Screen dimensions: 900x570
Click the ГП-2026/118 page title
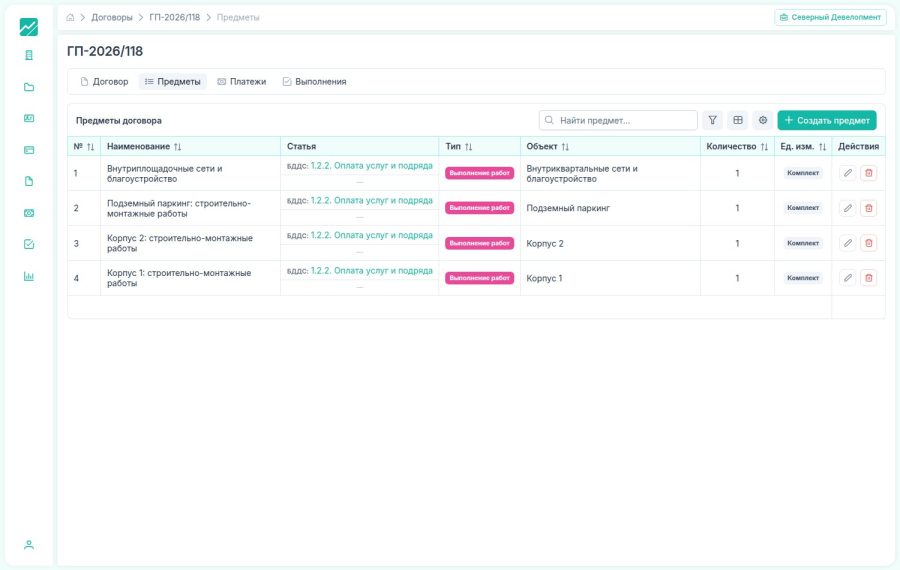105,51
